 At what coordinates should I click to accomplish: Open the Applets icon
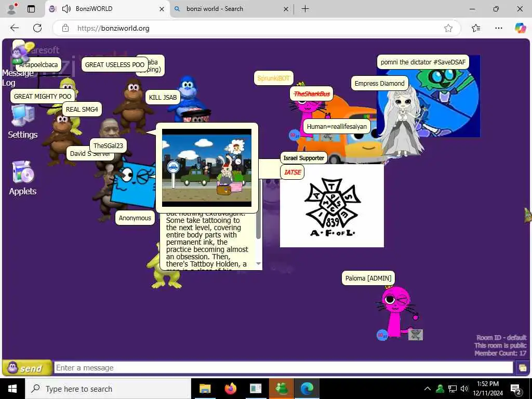click(x=23, y=178)
